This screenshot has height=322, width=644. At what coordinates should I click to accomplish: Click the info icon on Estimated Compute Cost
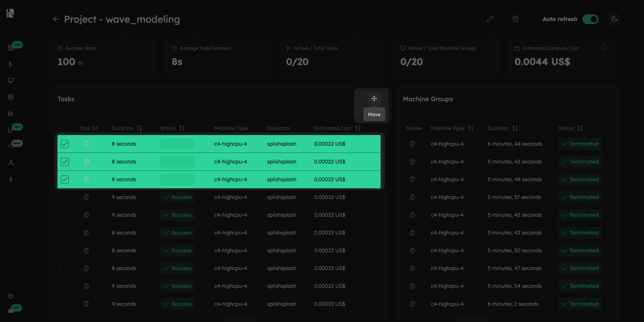(x=603, y=47)
